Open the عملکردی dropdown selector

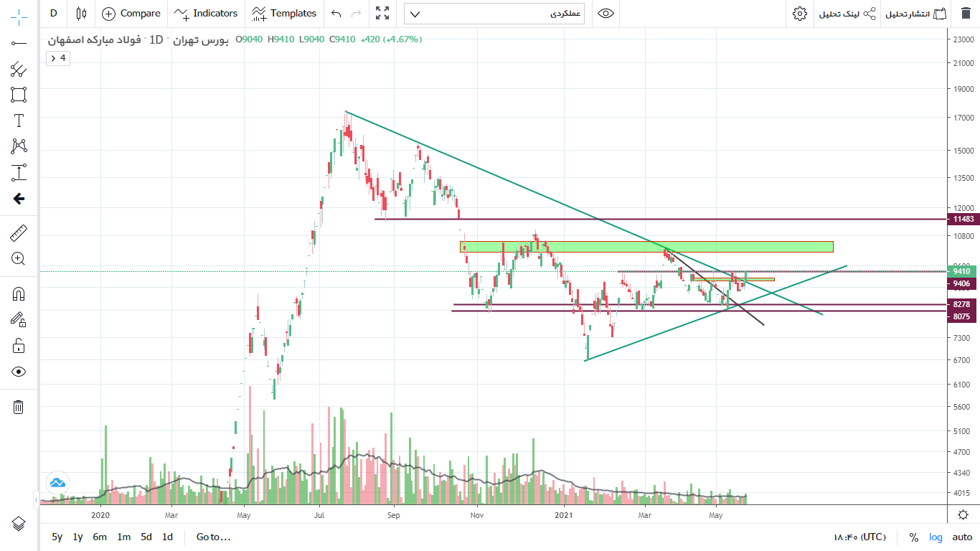coord(494,14)
